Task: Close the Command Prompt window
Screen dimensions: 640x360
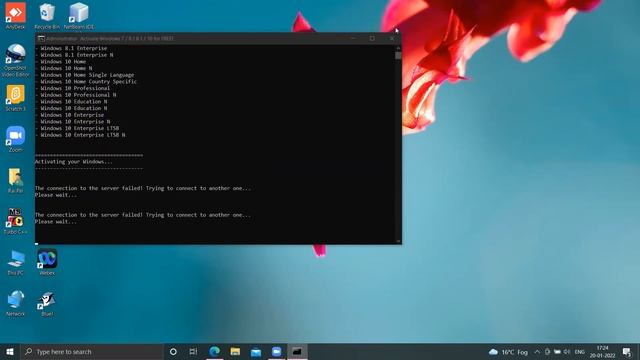Action: pos(391,38)
